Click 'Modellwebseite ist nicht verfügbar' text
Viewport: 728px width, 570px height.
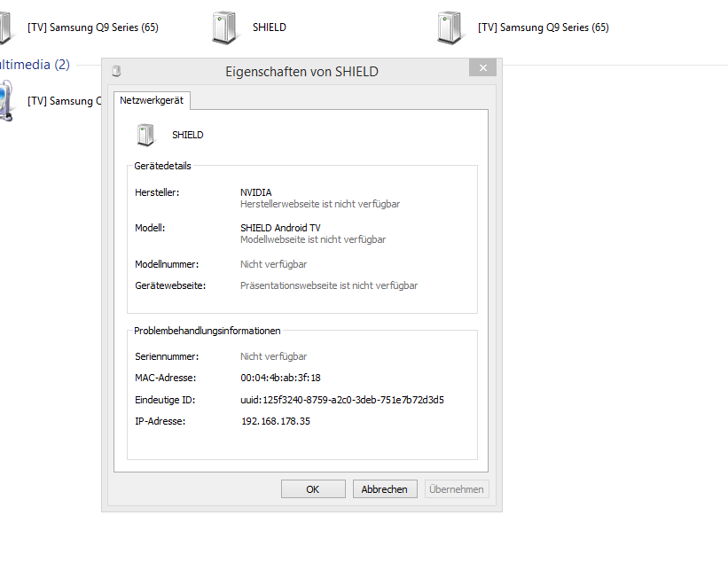(x=313, y=239)
